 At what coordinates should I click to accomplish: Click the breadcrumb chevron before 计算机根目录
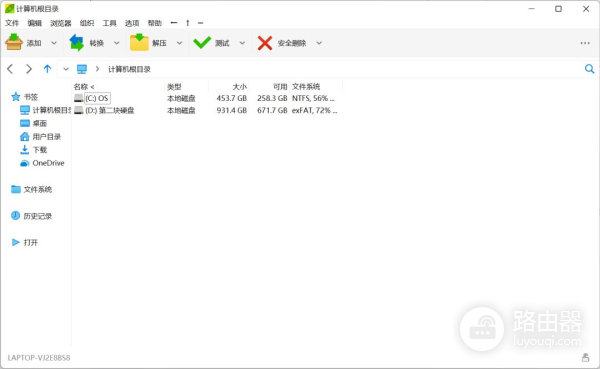97,69
